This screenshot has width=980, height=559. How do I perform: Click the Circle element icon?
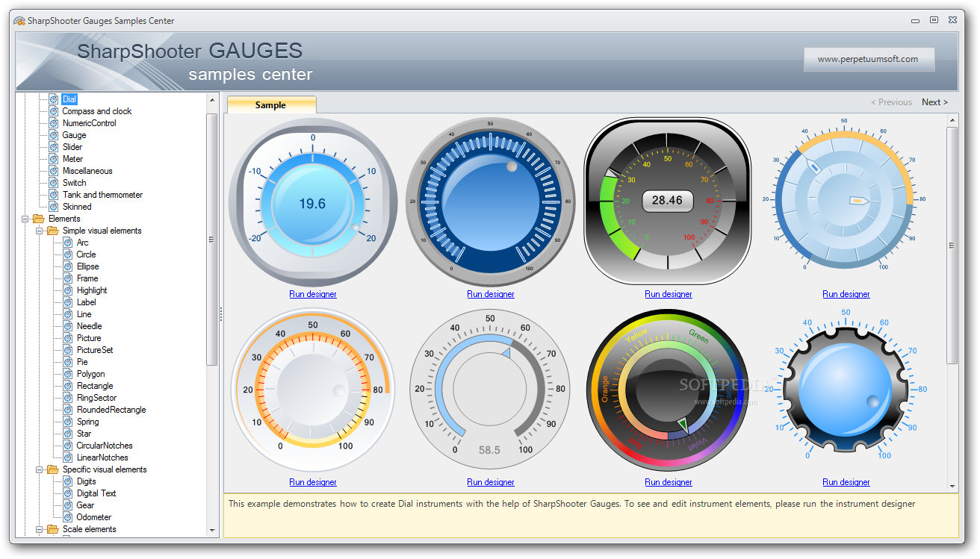[68, 254]
